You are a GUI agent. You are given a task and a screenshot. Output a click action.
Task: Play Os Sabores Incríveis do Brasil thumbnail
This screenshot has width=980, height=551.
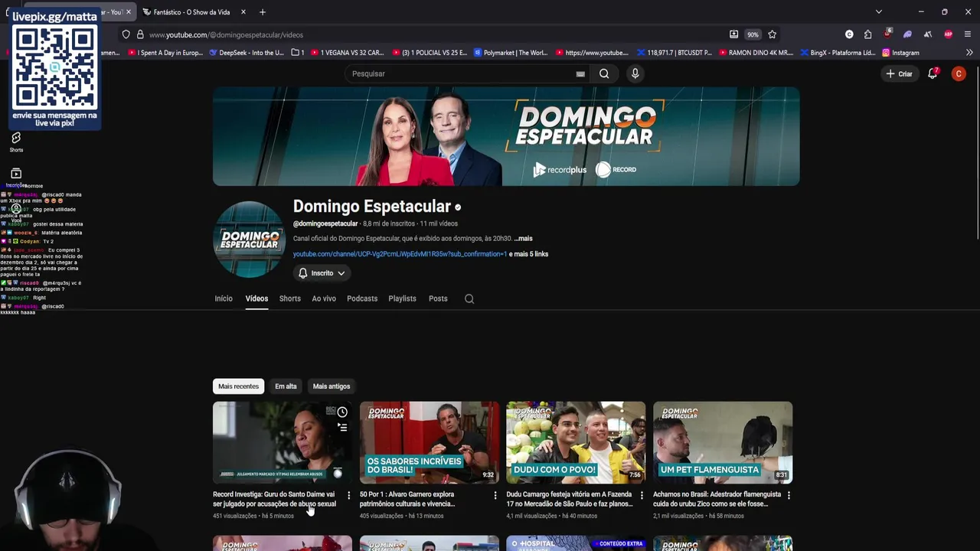click(430, 442)
